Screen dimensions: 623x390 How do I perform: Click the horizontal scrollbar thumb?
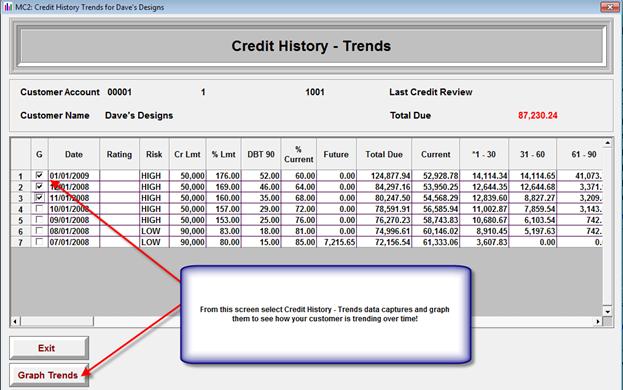(57, 321)
